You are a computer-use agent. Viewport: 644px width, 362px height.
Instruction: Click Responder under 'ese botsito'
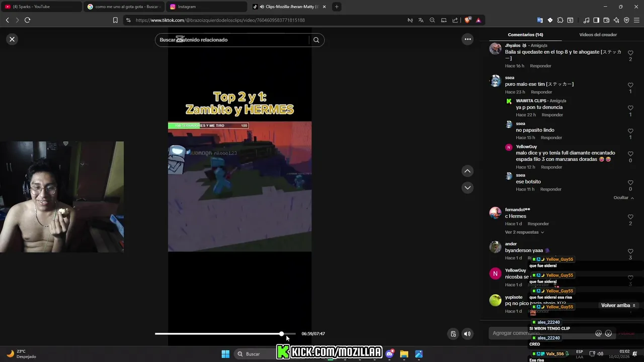point(550,189)
